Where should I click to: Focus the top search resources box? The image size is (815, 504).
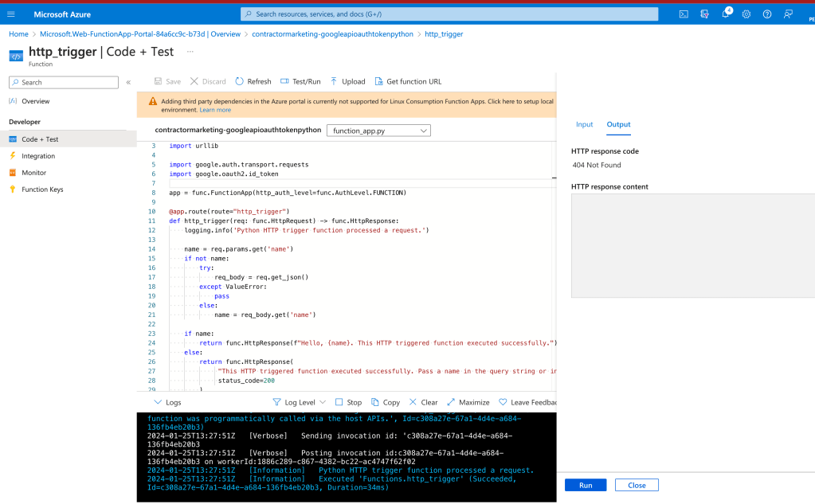click(449, 14)
